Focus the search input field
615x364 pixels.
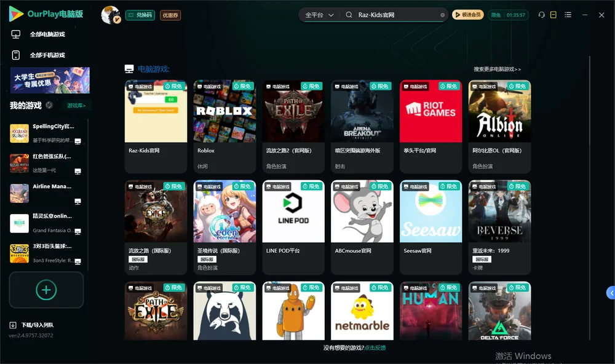[397, 15]
